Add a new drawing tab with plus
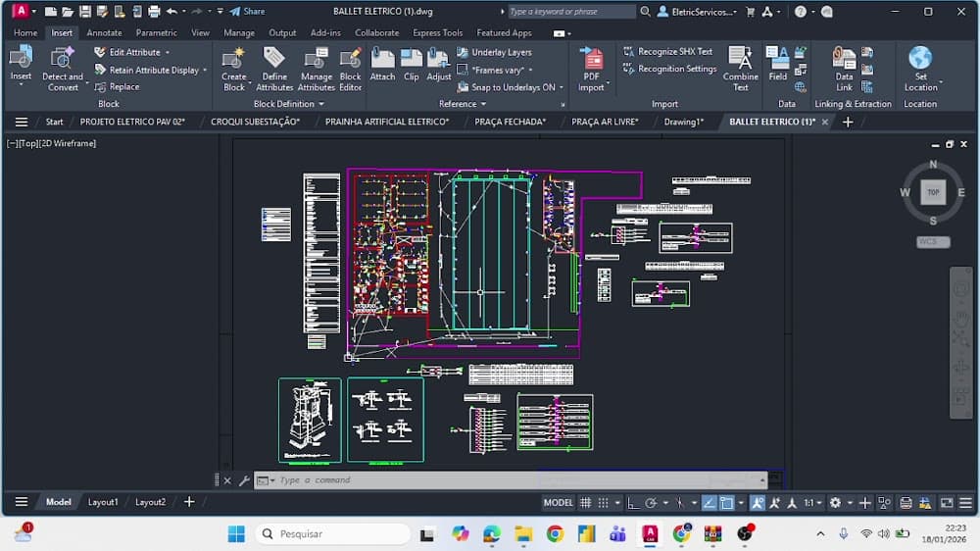The height and width of the screenshot is (551, 980). click(848, 122)
